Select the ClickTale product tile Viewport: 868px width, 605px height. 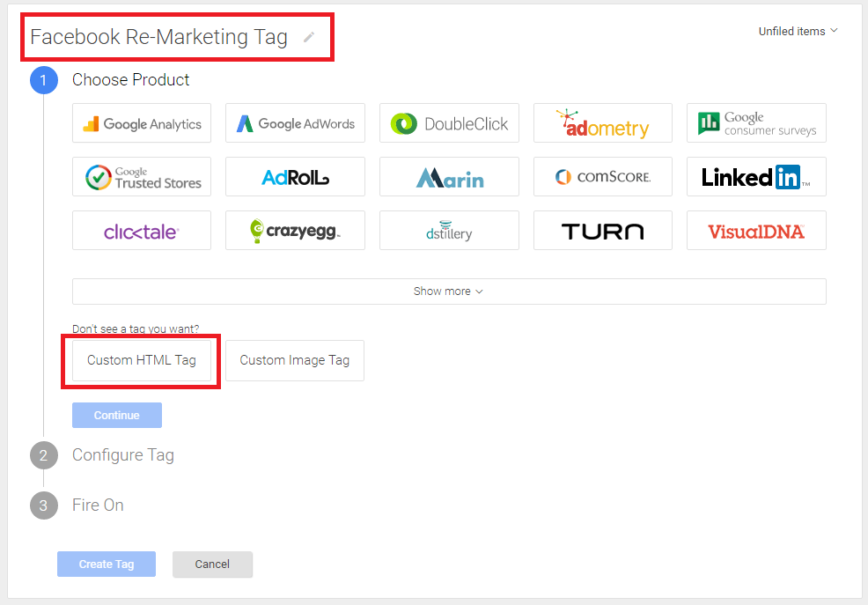coord(142,231)
